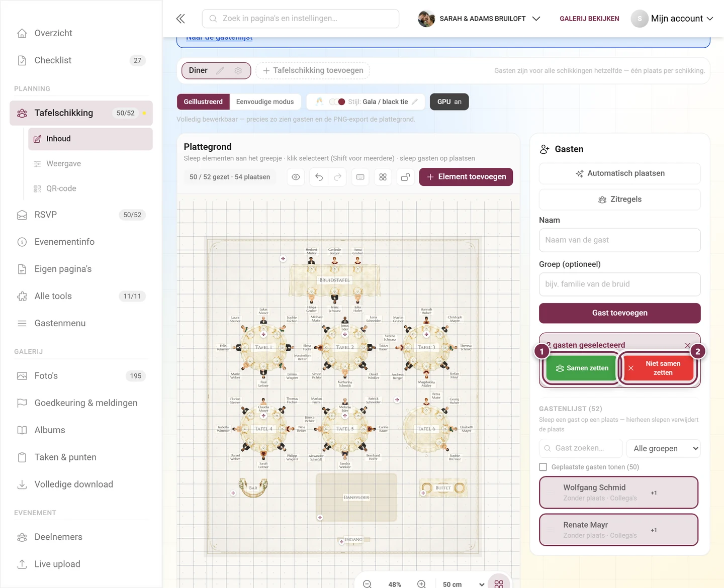Zoom out of the floor plan
Viewport: 724px width, 588px height.
tap(368, 584)
